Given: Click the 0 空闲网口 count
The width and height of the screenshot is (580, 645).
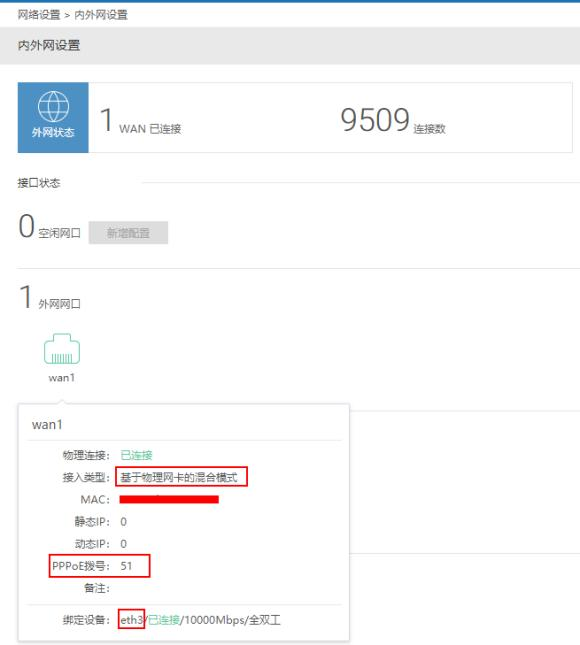Looking at the screenshot, I should pos(49,227).
